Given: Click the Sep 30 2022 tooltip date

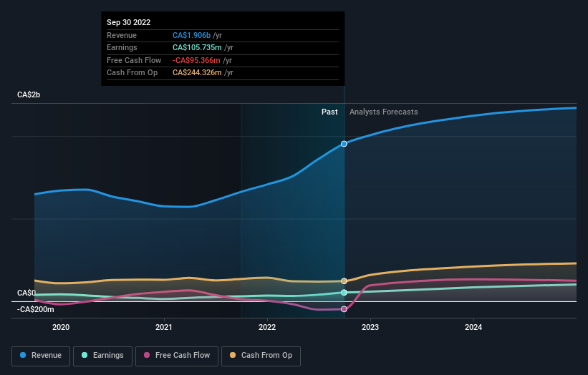Looking at the screenshot, I should (x=129, y=22).
